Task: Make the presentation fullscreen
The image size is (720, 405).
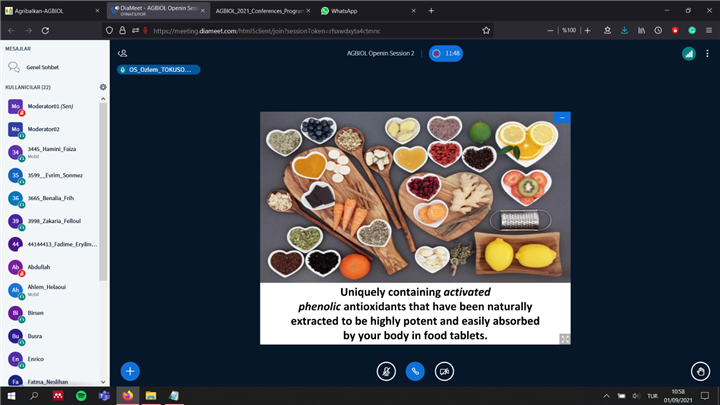Action: pyautogui.click(x=564, y=339)
